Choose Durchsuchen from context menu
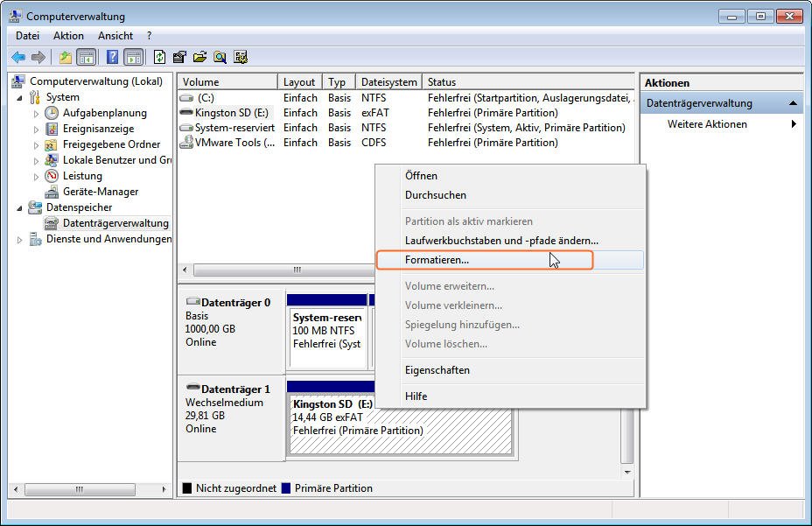Image resolution: width=812 pixels, height=526 pixels. (x=509, y=195)
